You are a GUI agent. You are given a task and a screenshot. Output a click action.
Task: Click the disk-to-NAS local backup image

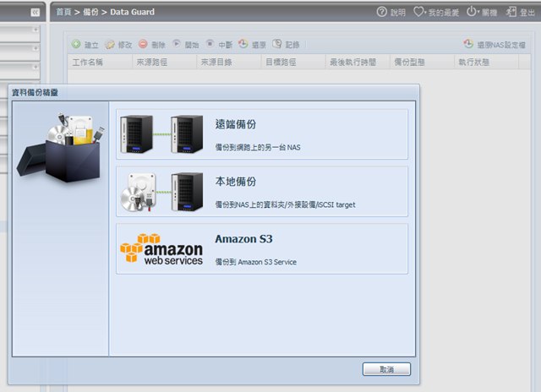161,192
